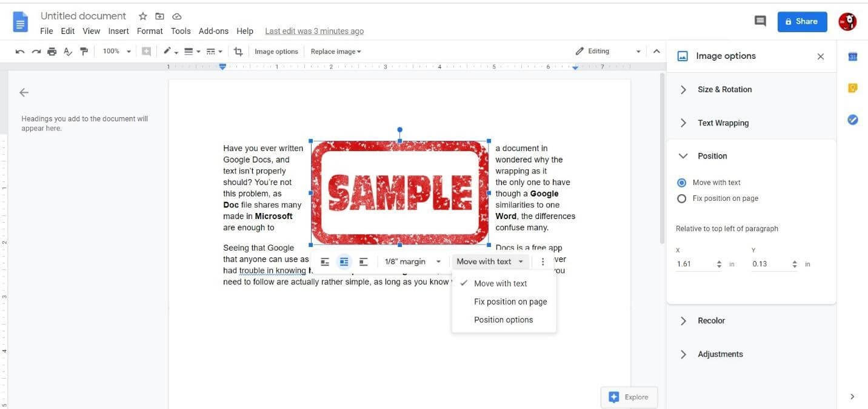Select the Break text image option
Image resolution: width=868 pixels, height=409 pixels.
363,262
